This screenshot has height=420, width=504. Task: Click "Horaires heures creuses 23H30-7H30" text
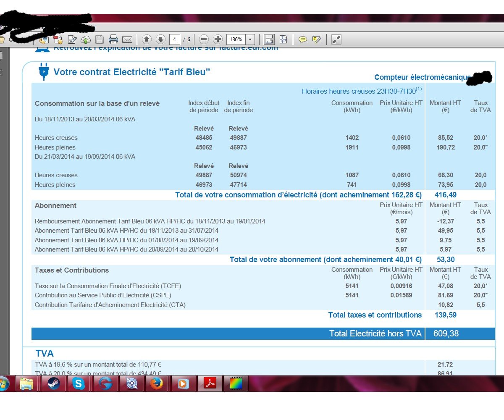(x=362, y=91)
